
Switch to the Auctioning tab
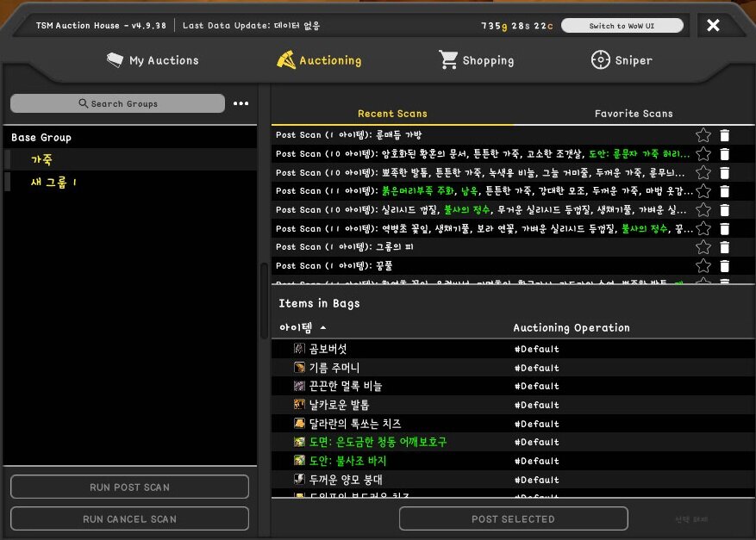pos(319,60)
